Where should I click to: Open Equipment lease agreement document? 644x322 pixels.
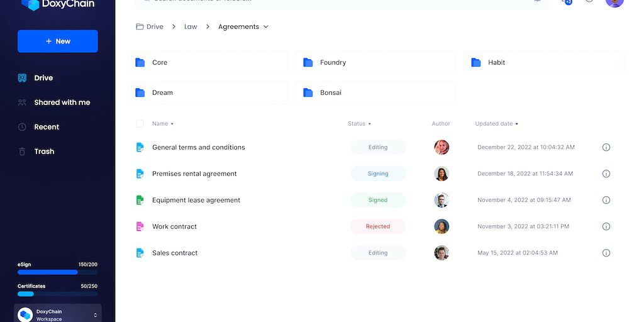[x=196, y=200]
